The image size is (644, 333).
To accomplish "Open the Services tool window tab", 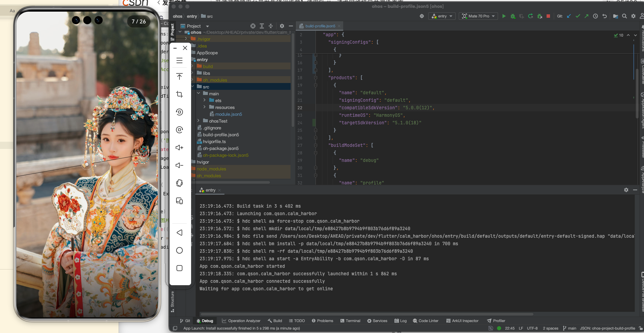I will pos(377,321).
